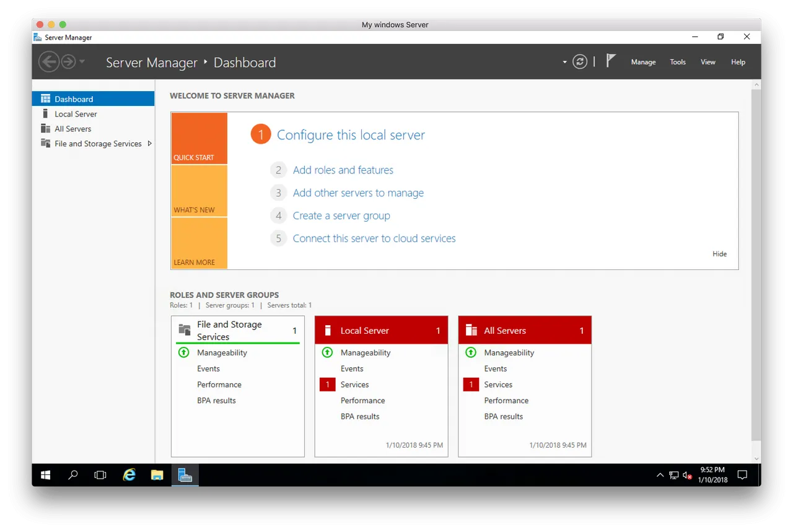Viewport: 793px width, 532px height.
Task: Open Task View on the taskbar
Action: pyautogui.click(x=100, y=475)
